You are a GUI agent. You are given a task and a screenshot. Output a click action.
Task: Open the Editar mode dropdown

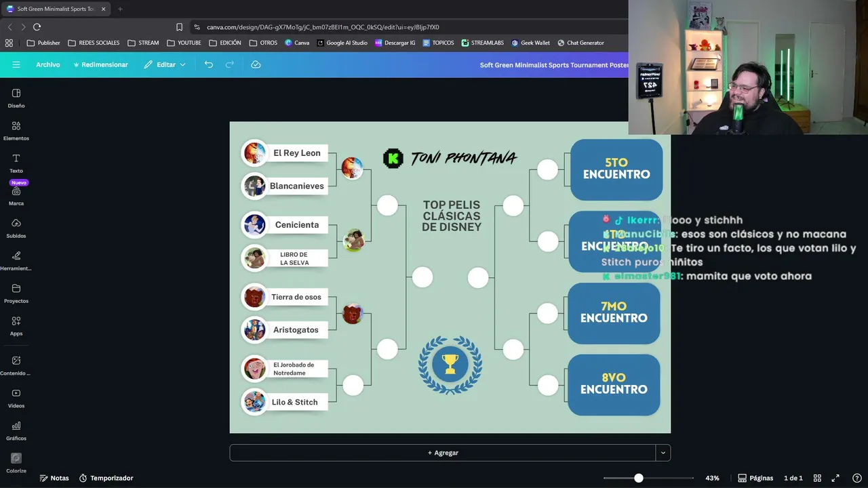[x=165, y=64]
